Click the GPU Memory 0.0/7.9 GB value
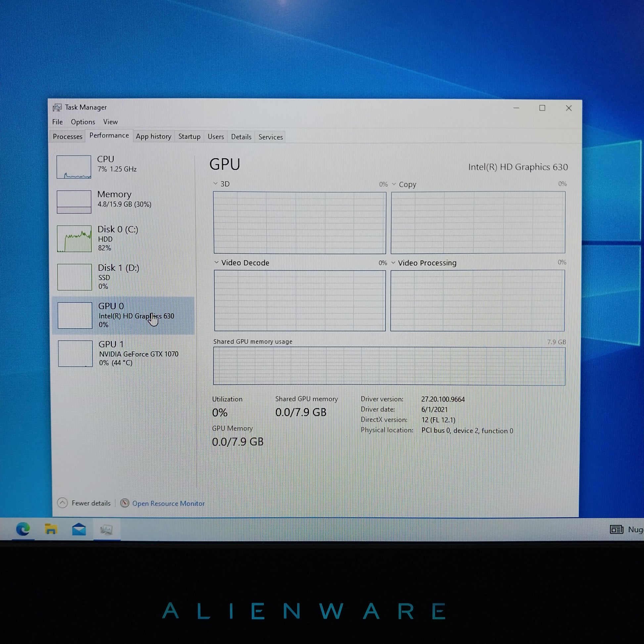The image size is (644, 644). pos(238,442)
